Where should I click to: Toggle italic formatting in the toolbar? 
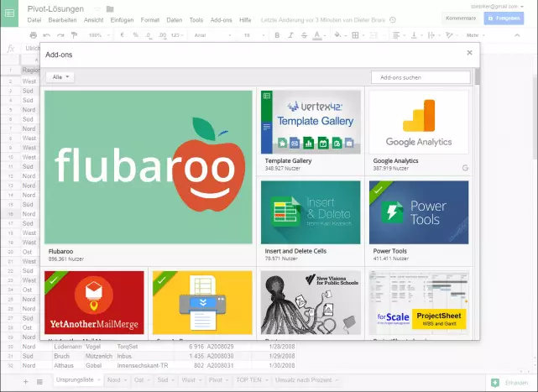[290, 35]
